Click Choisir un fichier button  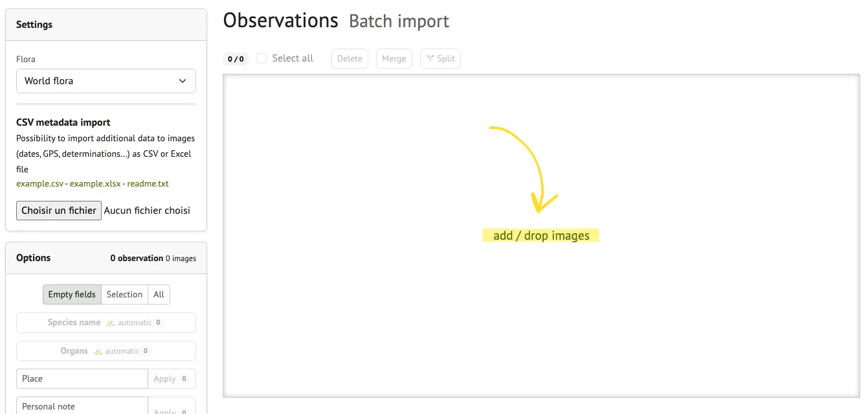[59, 211]
